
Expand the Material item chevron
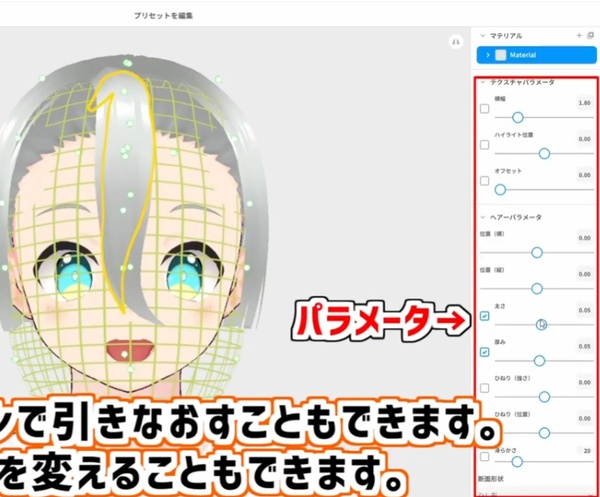tap(488, 55)
